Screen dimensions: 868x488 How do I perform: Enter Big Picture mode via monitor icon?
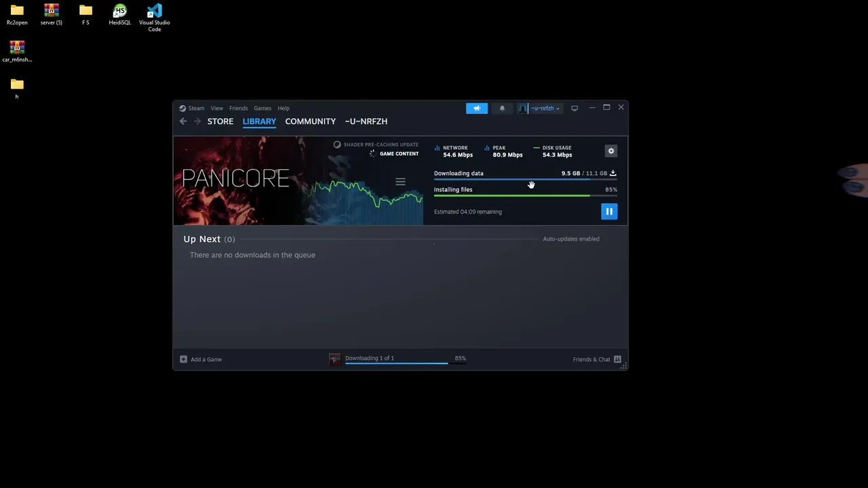coord(574,108)
